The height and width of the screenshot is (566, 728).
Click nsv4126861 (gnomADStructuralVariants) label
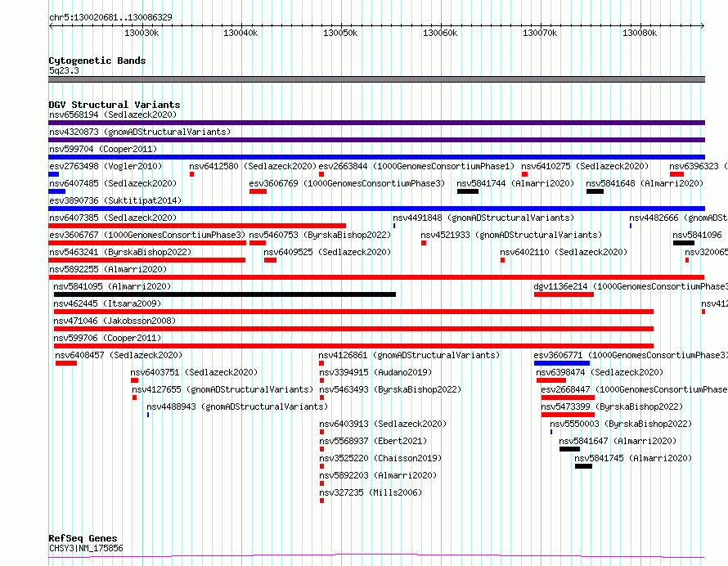409,355
